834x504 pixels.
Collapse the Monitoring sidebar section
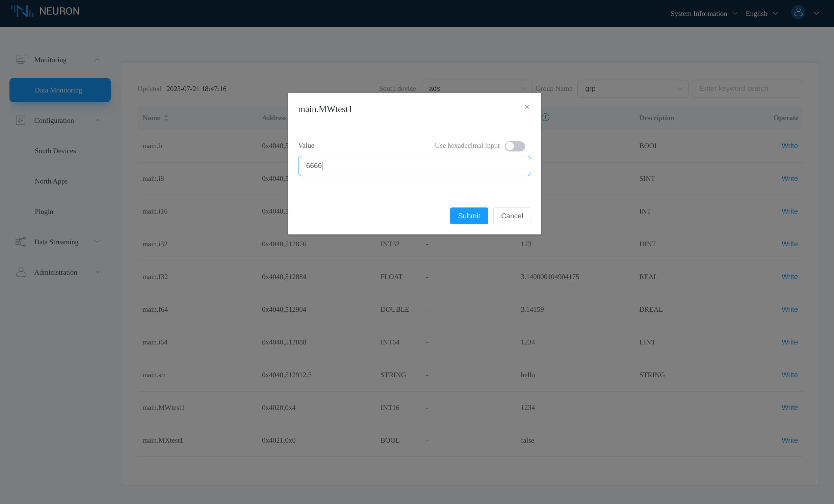click(98, 59)
